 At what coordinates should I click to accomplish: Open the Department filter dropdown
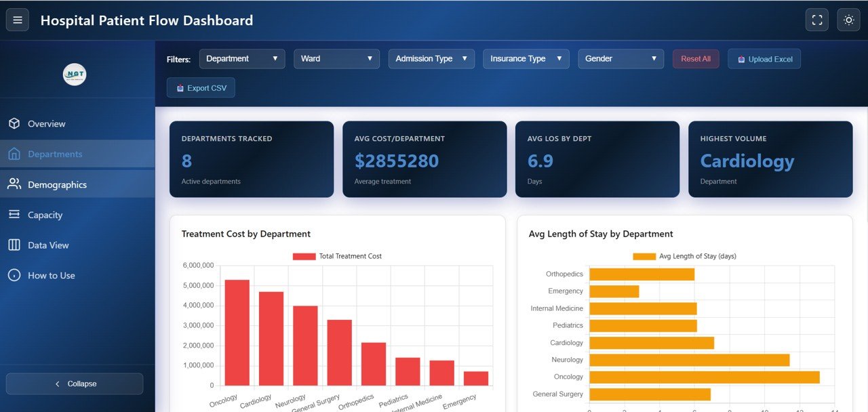[241, 59]
